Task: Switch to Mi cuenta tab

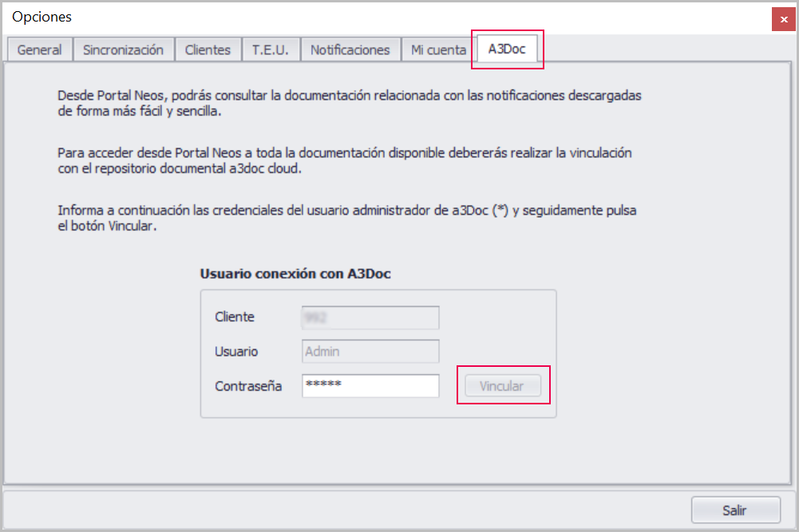Action: point(438,50)
